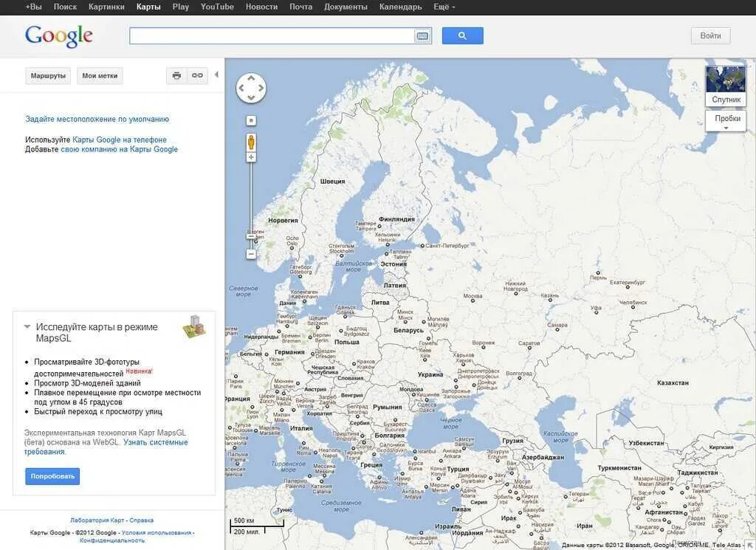Switch to Спутник satellite view thumbnail
The width and height of the screenshot is (756, 550).
[x=726, y=86]
